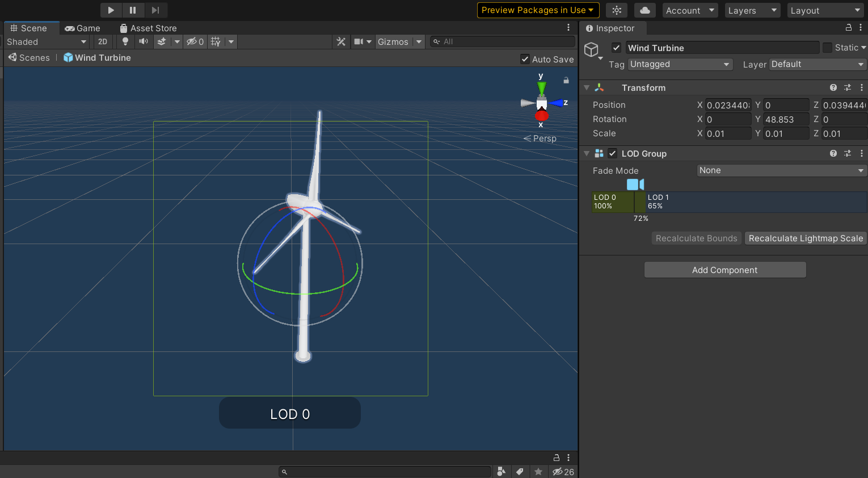Click the LOD camera slider handle

pos(635,185)
